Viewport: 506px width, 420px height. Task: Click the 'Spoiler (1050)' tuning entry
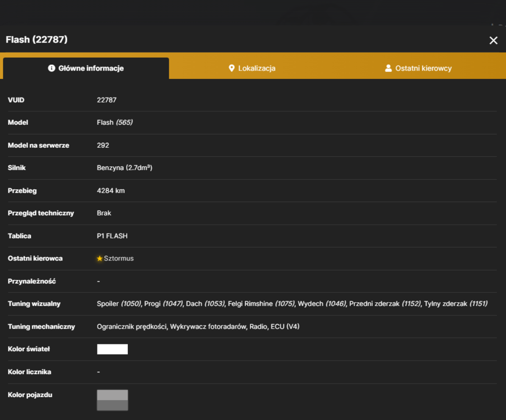click(119, 304)
